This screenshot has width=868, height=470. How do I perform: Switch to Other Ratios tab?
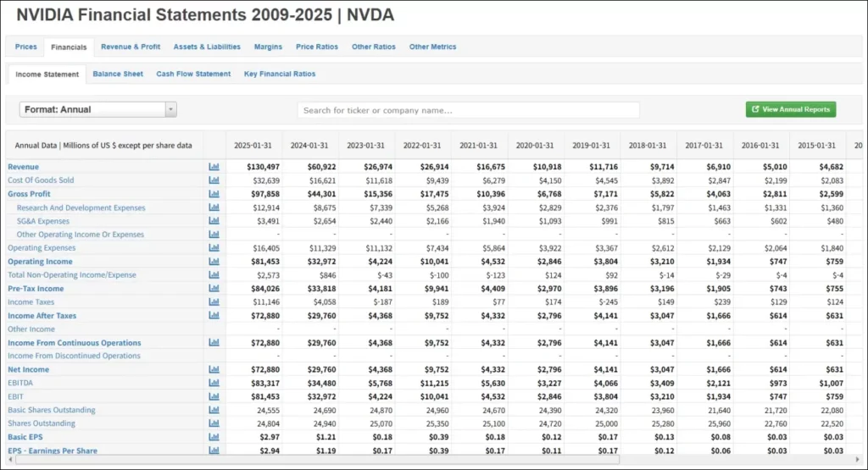pos(374,47)
